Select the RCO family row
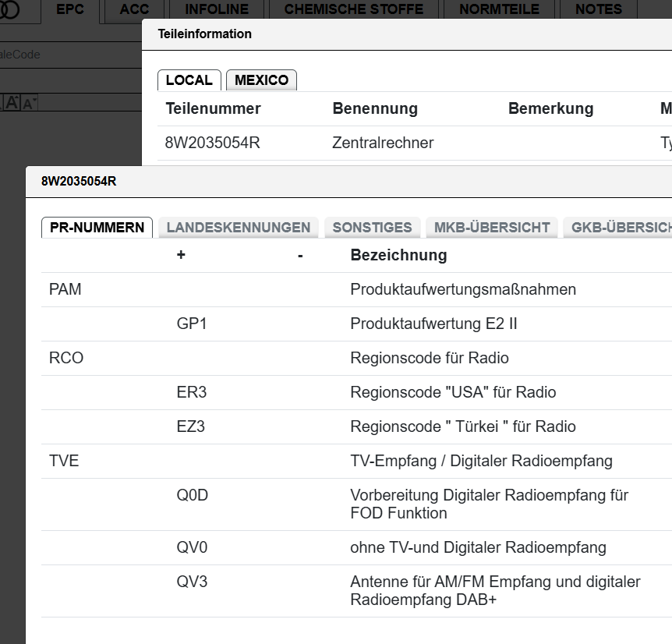 [x=66, y=358]
